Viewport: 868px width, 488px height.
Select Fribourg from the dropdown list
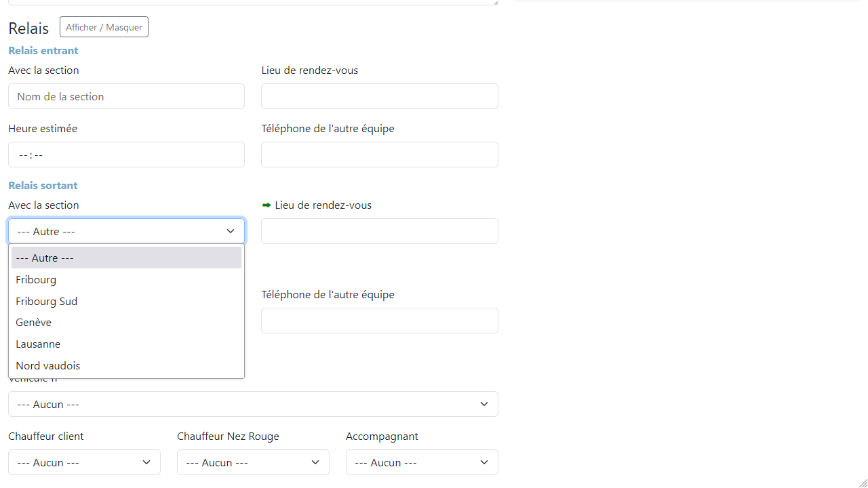[126, 279]
